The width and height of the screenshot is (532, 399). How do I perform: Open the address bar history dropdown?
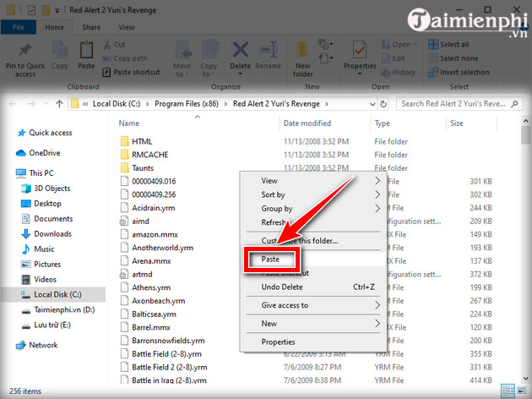(372, 104)
